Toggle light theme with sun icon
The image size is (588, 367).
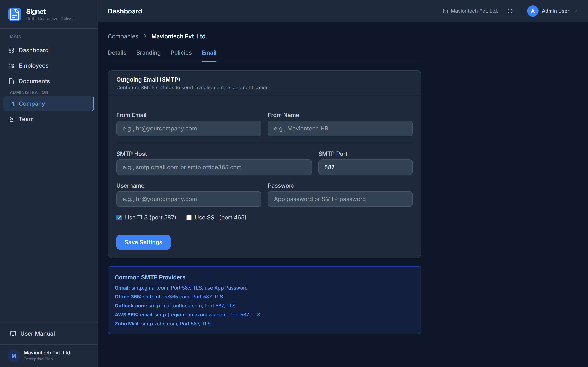click(510, 11)
